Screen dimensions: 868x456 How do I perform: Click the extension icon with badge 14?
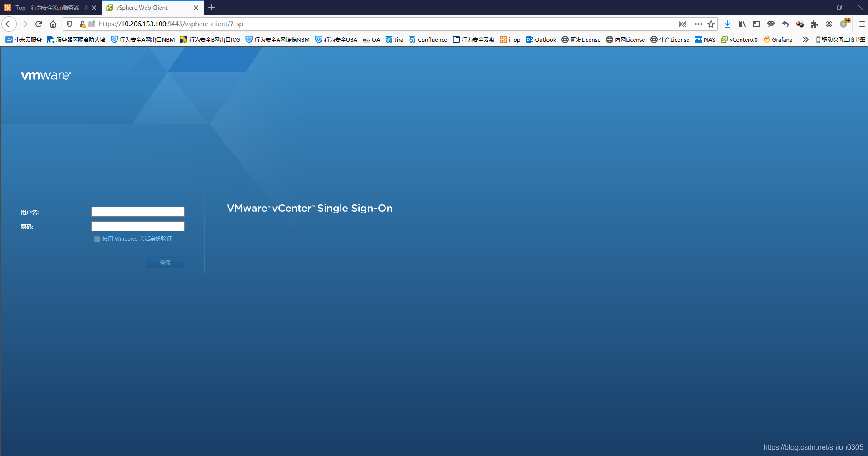coord(844,23)
